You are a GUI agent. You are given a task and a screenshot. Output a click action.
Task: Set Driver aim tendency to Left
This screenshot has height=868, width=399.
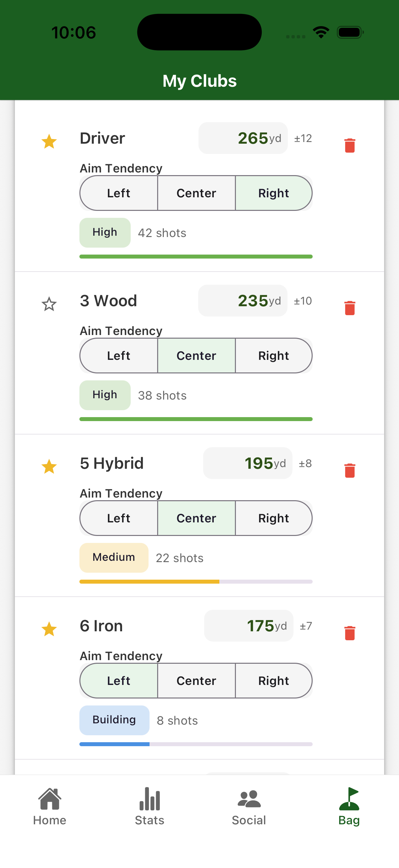point(118,193)
